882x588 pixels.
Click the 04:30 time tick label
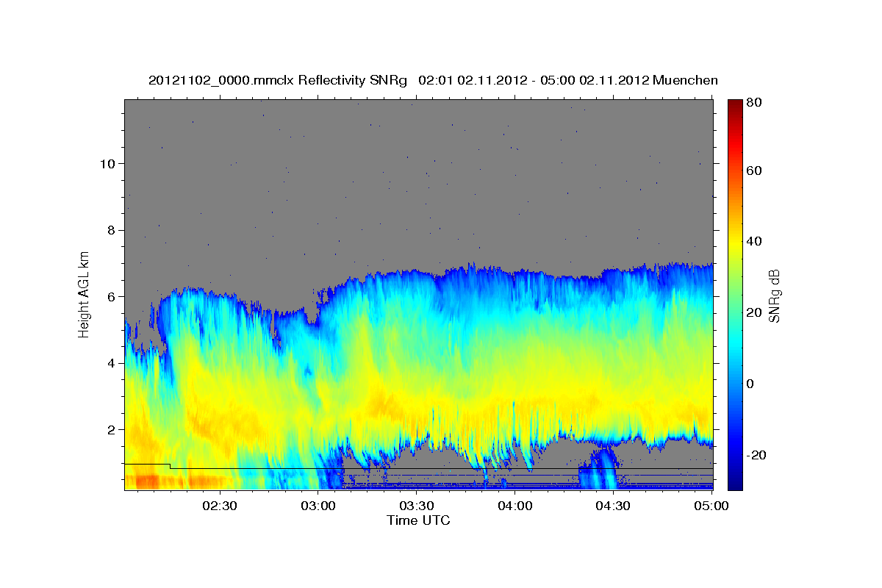pos(612,506)
